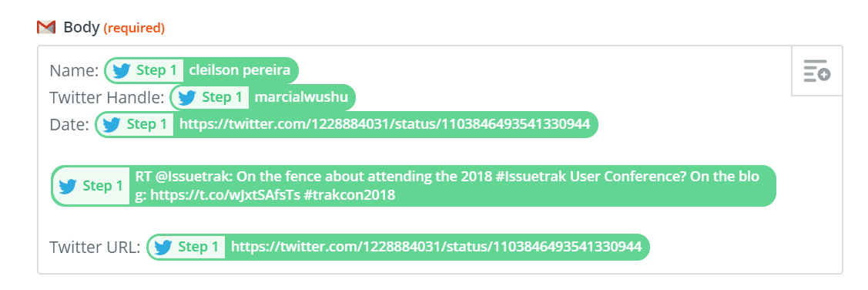This screenshot has width=868, height=290.
Task: Click Twitter bird in Twitter Handle pill
Action: 187,98
